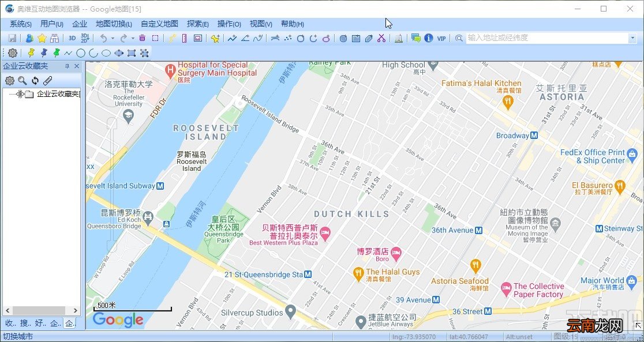Open 帮助(H) menu
Image resolution: width=644 pixels, height=342 pixels.
click(293, 24)
